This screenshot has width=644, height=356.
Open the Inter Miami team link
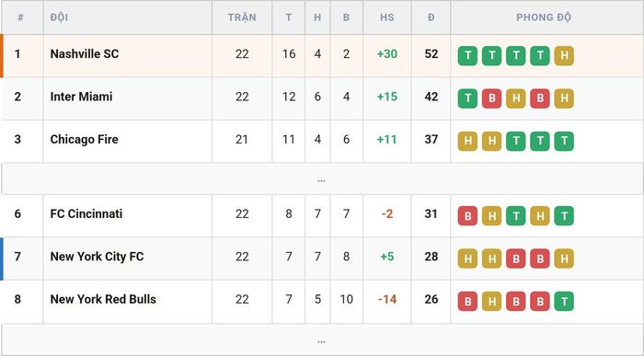[81, 97]
